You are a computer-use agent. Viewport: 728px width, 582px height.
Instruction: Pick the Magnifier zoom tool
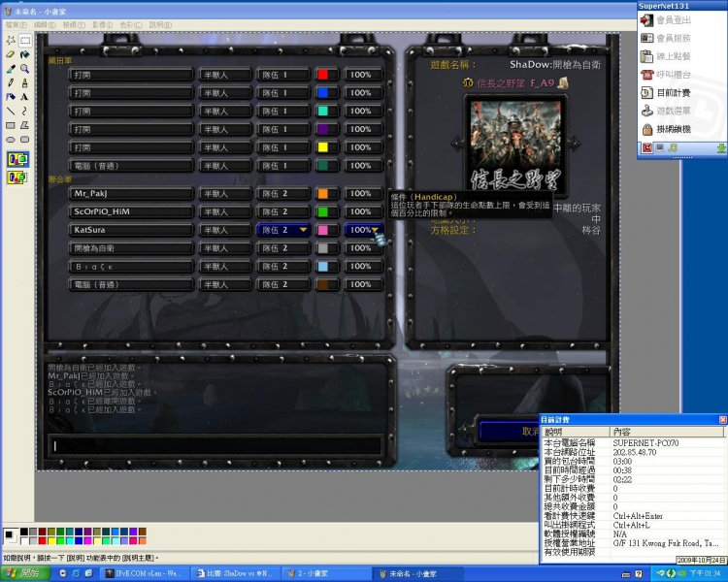pos(24,69)
